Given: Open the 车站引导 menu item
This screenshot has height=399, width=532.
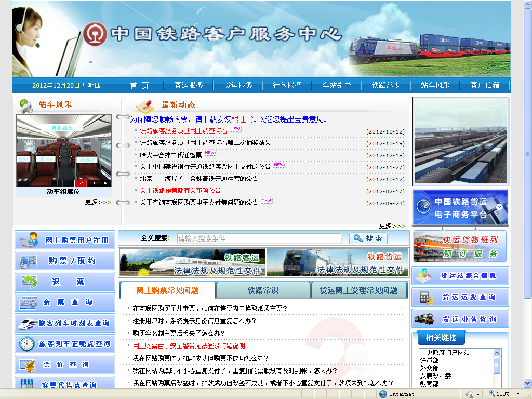Looking at the screenshot, I should click(x=337, y=85).
